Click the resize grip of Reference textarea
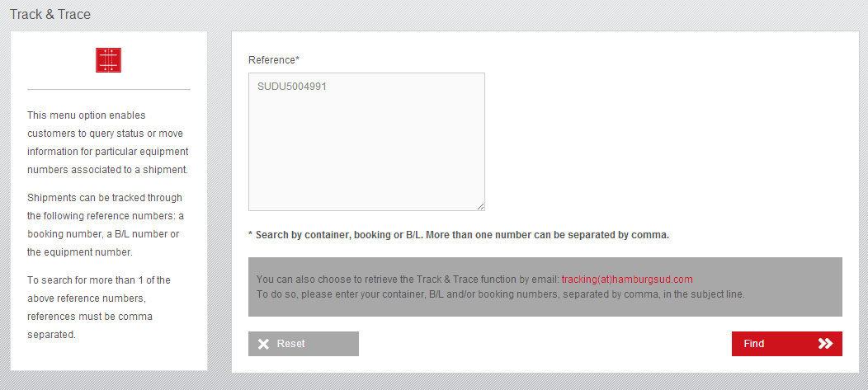Screen dimensions: 868x390 tap(480, 206)
